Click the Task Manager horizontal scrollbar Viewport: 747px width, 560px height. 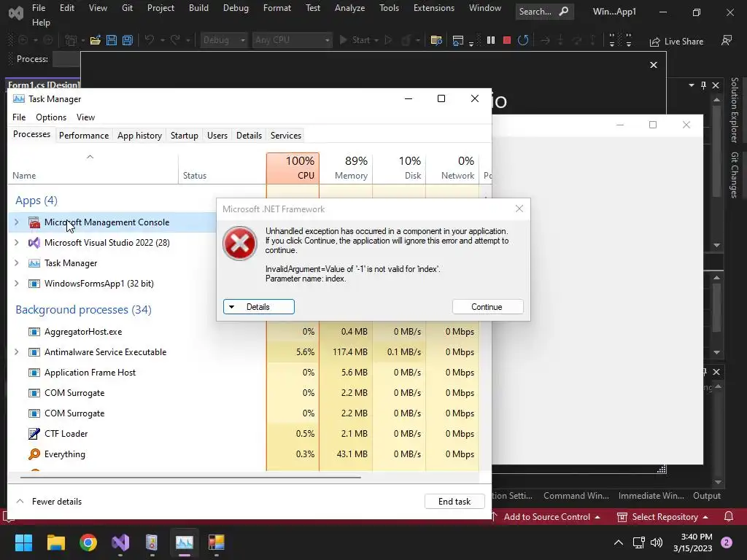(x=190, y=477)
